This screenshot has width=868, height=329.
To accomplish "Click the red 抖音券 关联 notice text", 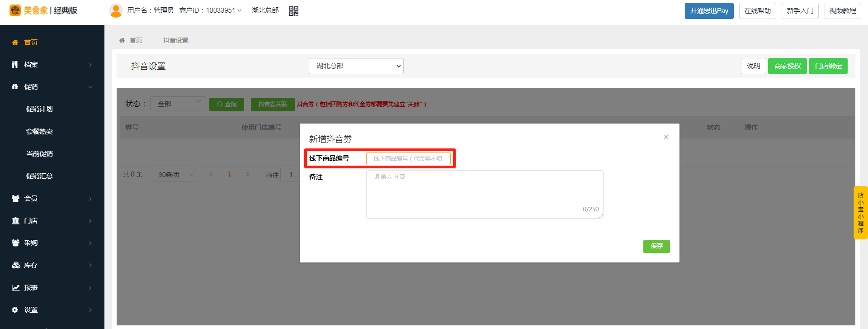I will pos(362,104).
